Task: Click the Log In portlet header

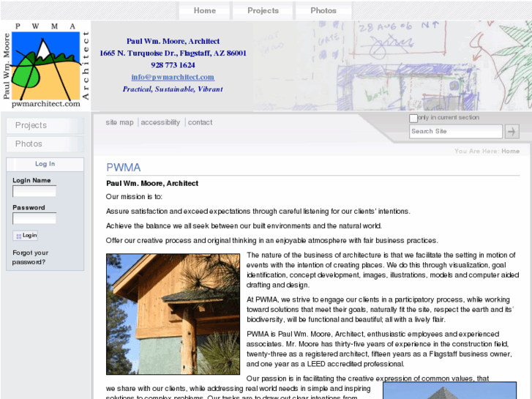Action: (45, 164)
